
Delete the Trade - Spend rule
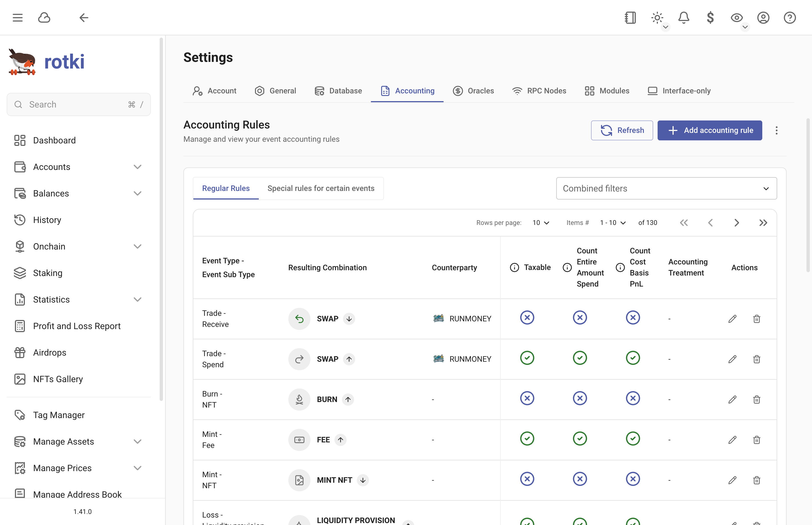(x=757, y=359)
